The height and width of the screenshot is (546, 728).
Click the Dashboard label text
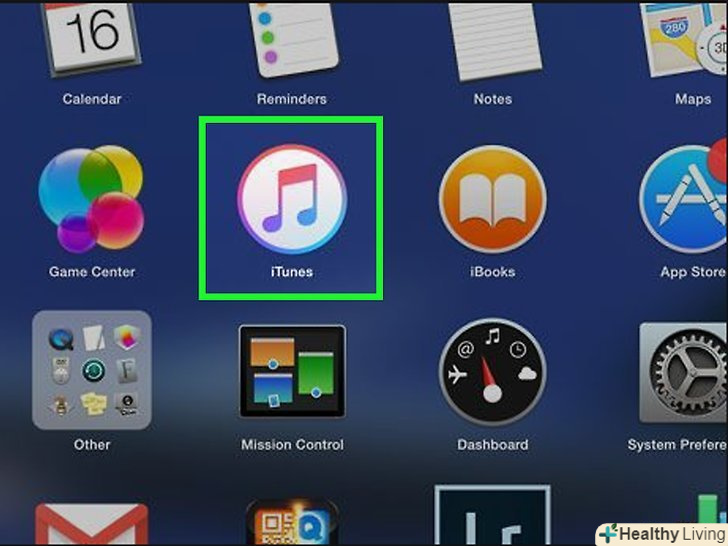(x=493, y=445)
